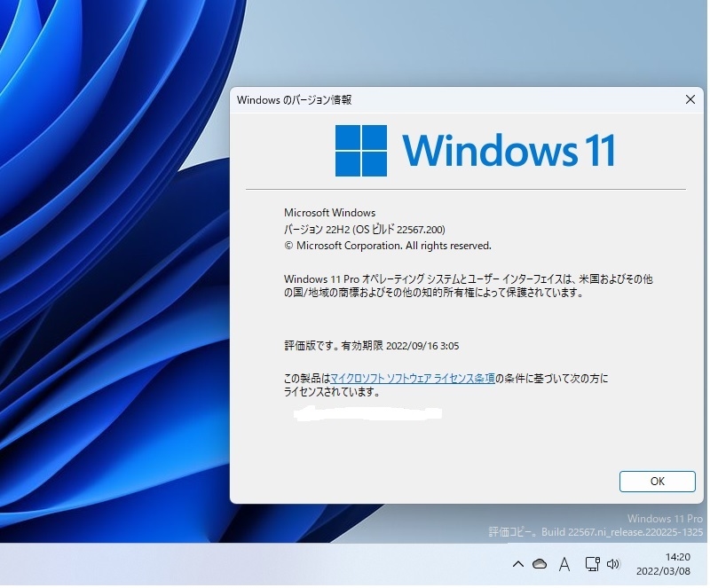Click the date 2022/03/08 in the taskbar
The width and height of the screenshot is (710, 588).
tap(665, 573)
